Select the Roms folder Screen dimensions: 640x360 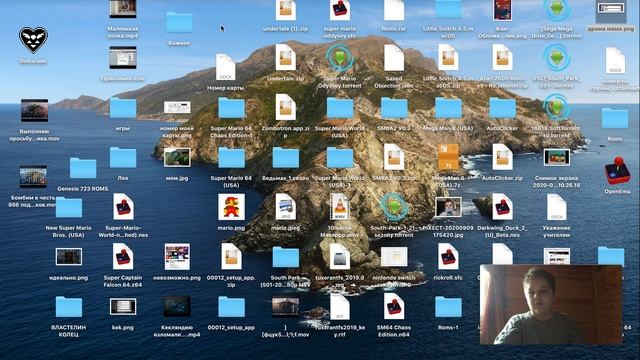[615, 118]
